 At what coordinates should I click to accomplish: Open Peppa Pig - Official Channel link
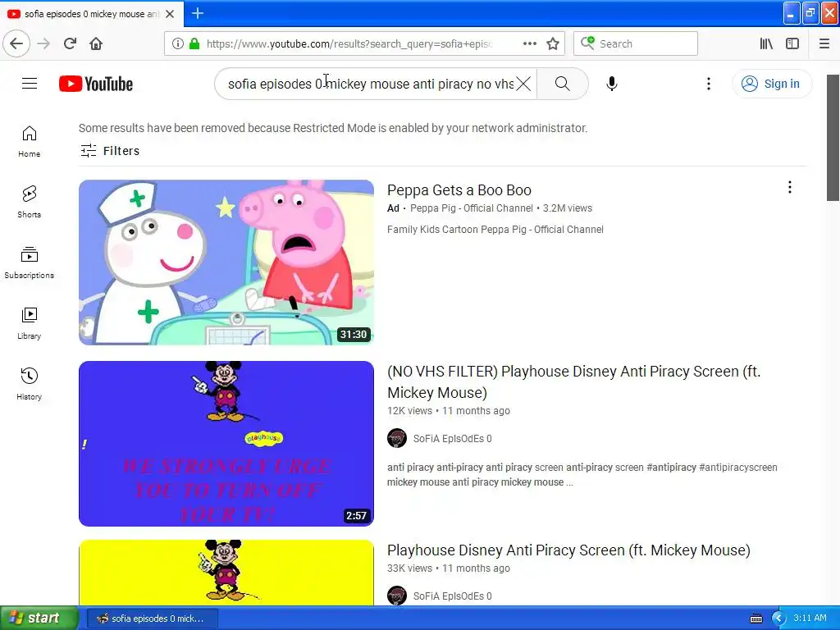(x=472, y=208)
